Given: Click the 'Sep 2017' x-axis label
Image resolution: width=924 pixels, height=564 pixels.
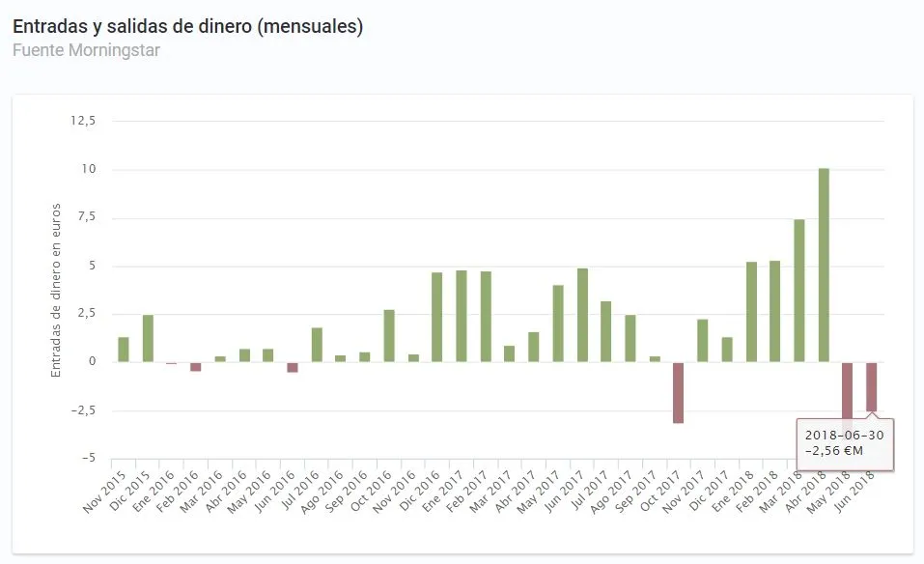Looking at the screenshot, I should (x=641, y=489).
